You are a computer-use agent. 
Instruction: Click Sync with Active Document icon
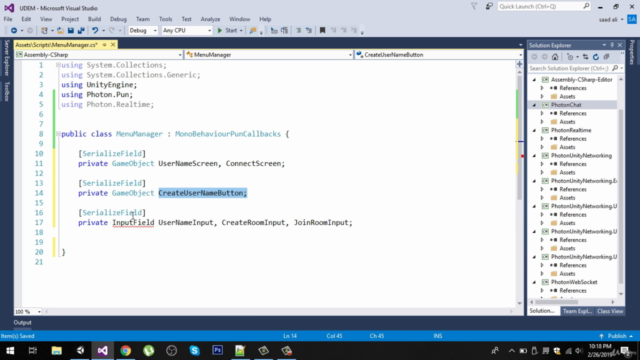tap(585, 57)
